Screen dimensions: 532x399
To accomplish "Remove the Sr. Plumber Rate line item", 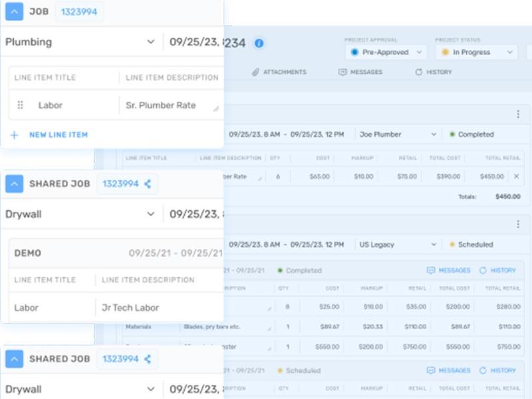I will 517,176.
